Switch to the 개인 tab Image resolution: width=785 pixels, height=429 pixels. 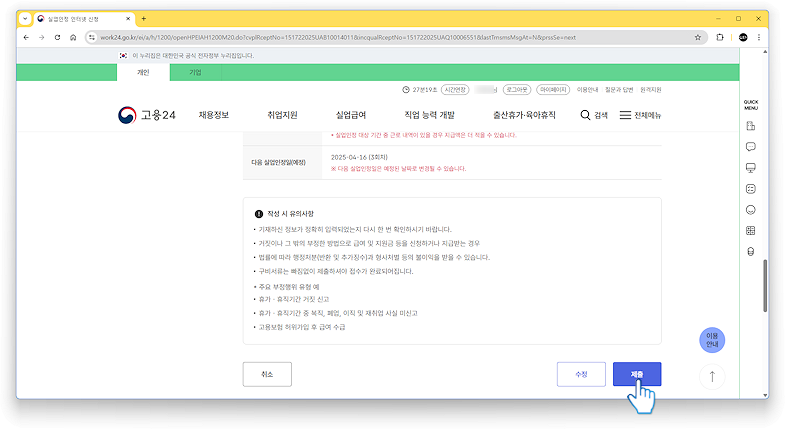pyautogui.click(x=143, y=73)
